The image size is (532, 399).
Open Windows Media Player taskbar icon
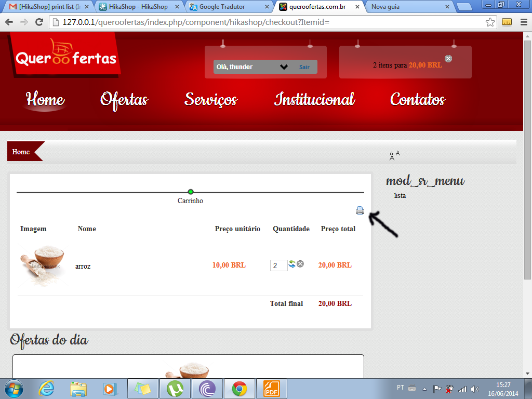(x=110, y=389)
